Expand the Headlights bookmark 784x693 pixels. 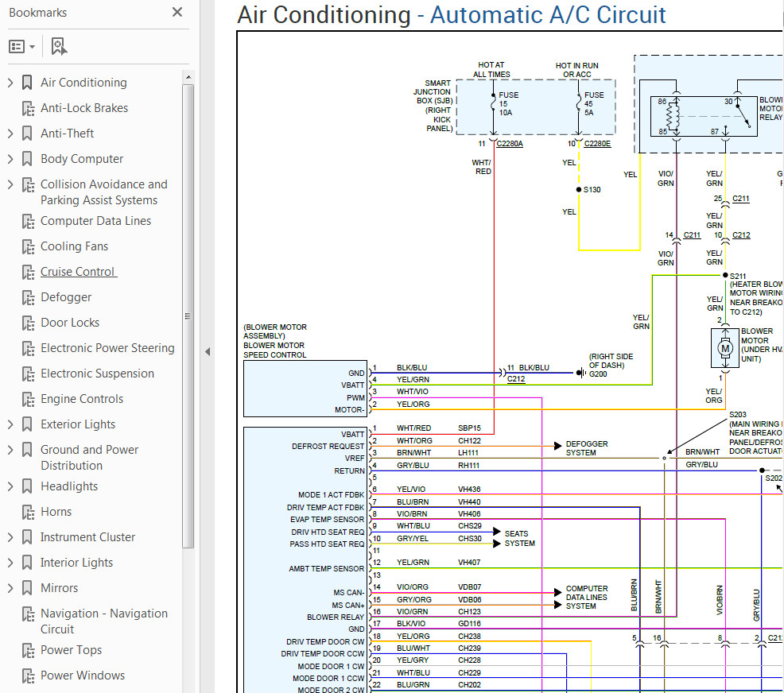[x=10, y=486]
